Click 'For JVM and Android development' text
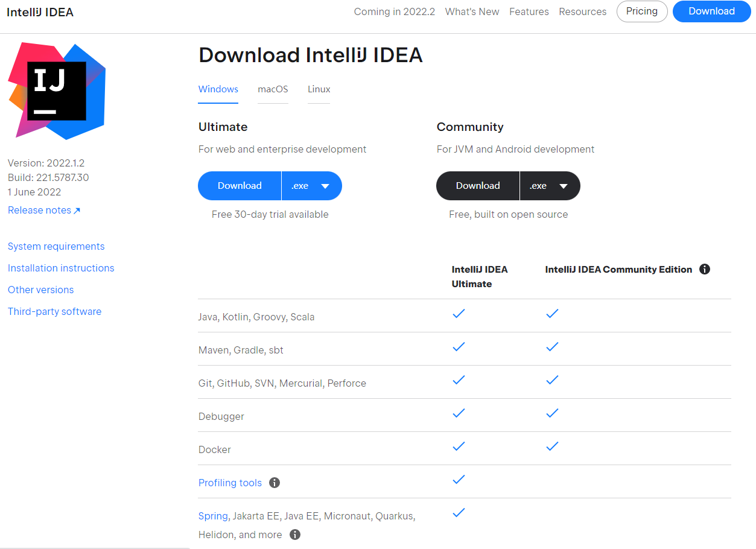Screen dimensions: 756x549 (516, 149)
